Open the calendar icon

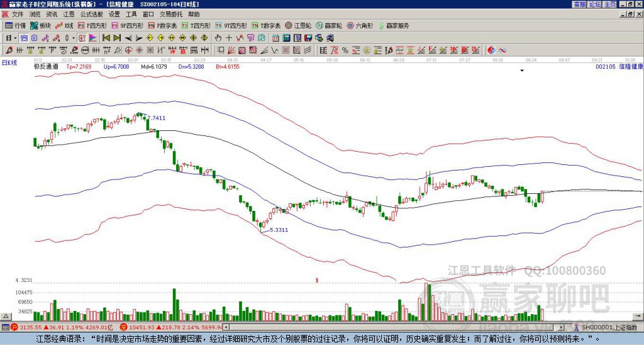(275, 38)
